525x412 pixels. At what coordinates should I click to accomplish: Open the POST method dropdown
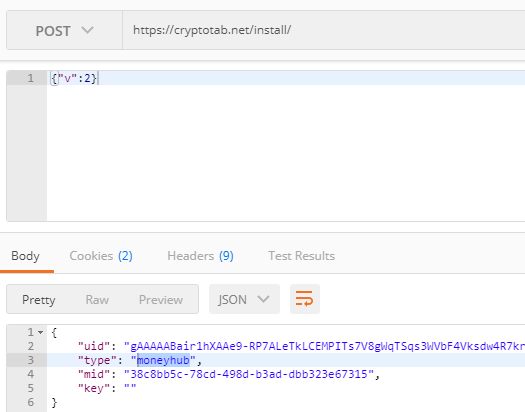64,30
